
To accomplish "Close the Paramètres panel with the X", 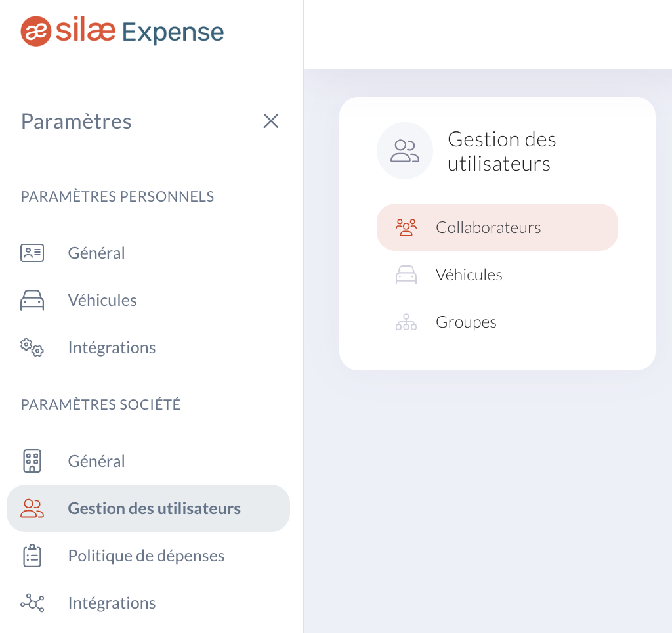I will pos(271,121).
